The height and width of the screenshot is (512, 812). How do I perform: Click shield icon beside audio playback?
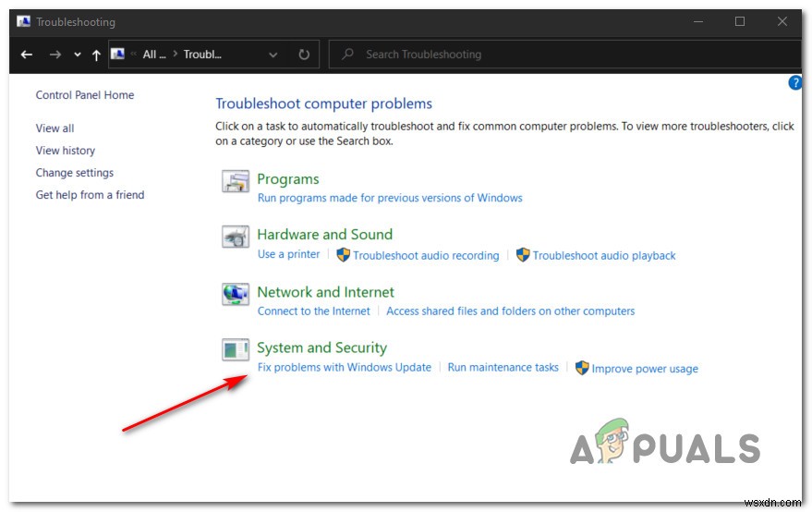(x=523, y=254)
